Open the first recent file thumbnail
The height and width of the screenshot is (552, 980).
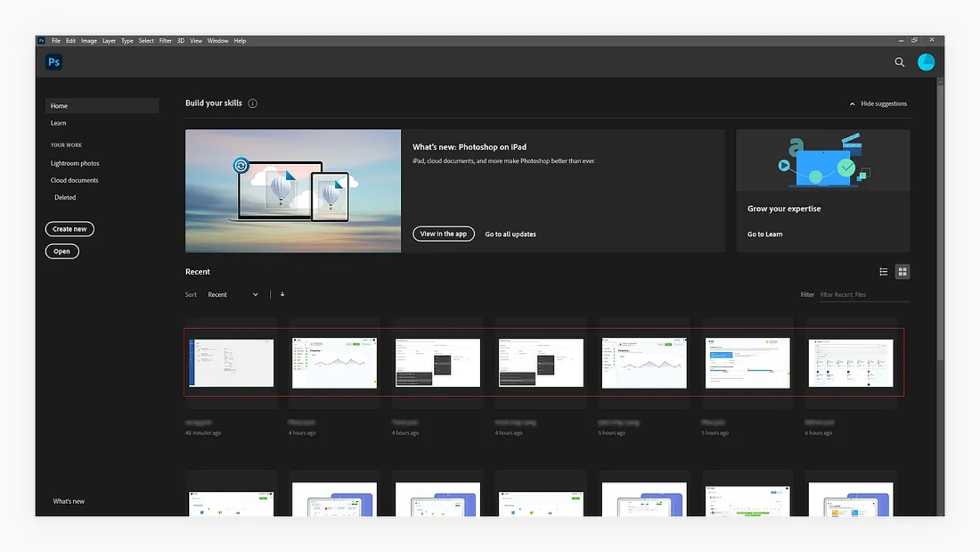tap(231, 362)
